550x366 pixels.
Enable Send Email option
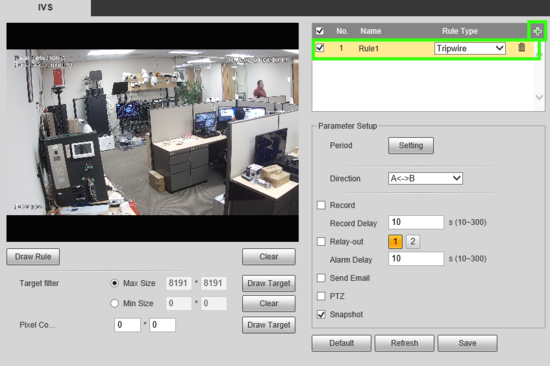[321, 278]
